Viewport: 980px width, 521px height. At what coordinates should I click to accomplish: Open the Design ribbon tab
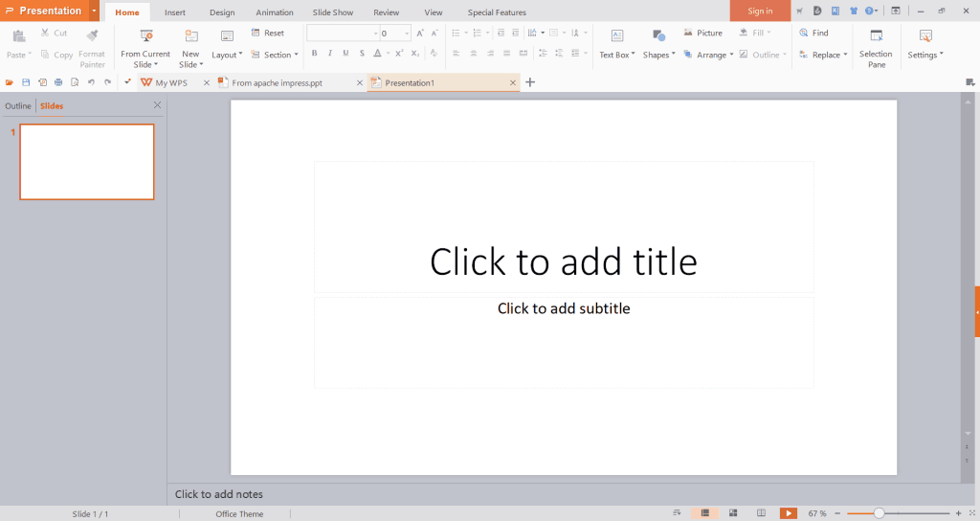(222, 12)
